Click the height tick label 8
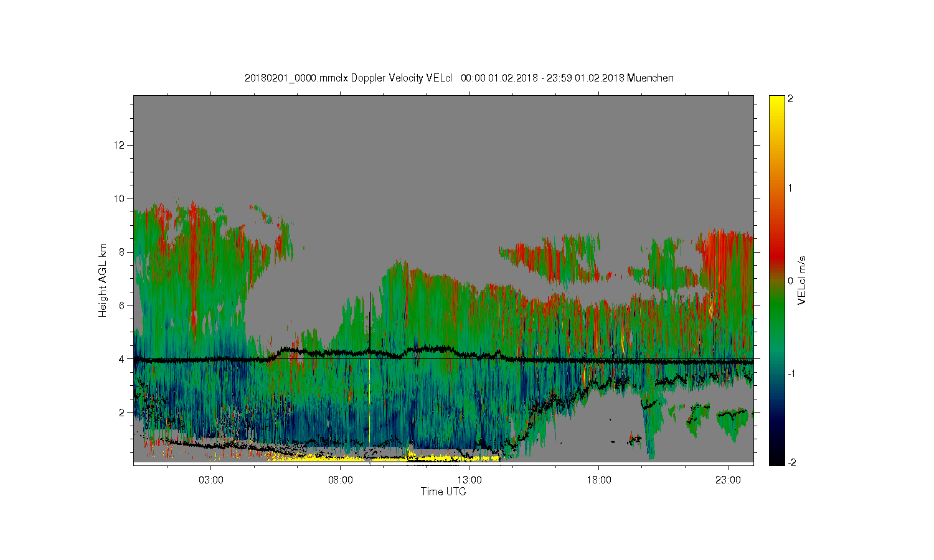The height and width of the screenshot is (560, 934). (123, 252)
